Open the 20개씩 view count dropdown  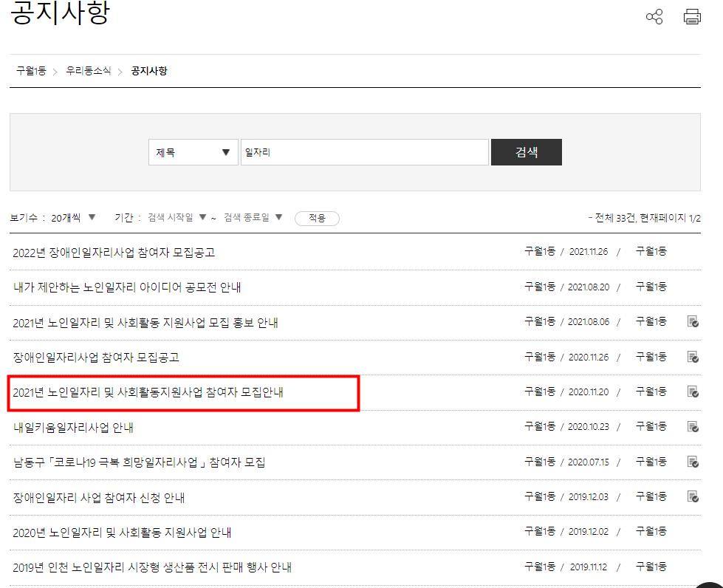coord(73,218)
